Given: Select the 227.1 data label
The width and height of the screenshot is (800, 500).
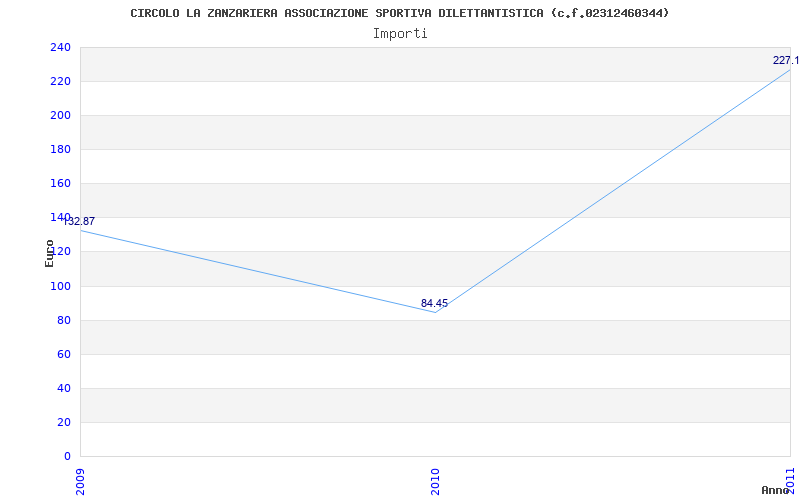Looking at the screenshot, I should pyautogui.click(x=786, y=61).
